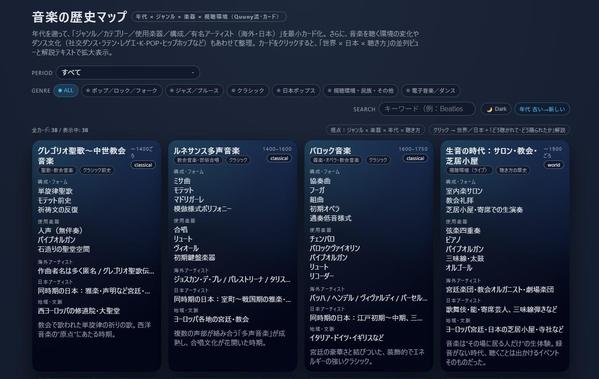
Task: Click 芝居小屋・寄席での生演奏 text
Action: (484, 210)
